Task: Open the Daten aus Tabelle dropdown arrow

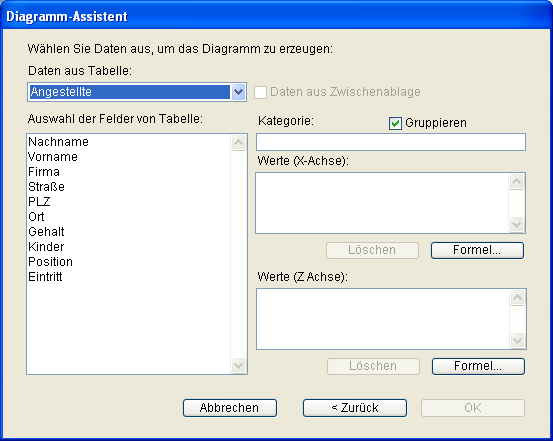Action: 238,92
